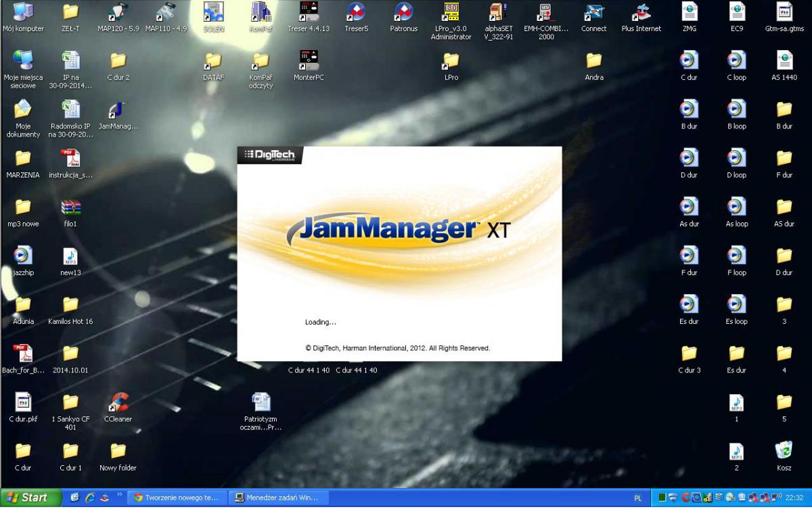Select the CCleaner desktop shortcut

point(118,407)
